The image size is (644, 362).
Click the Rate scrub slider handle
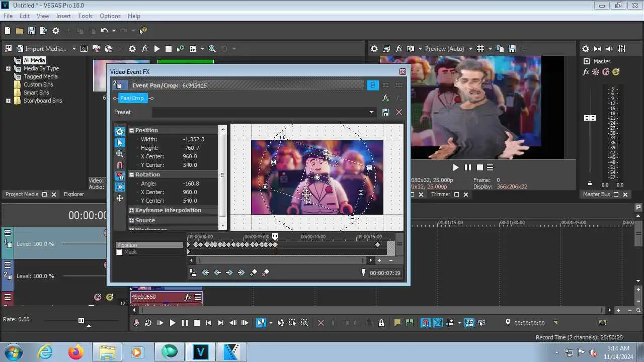click(x=81, y=320)
